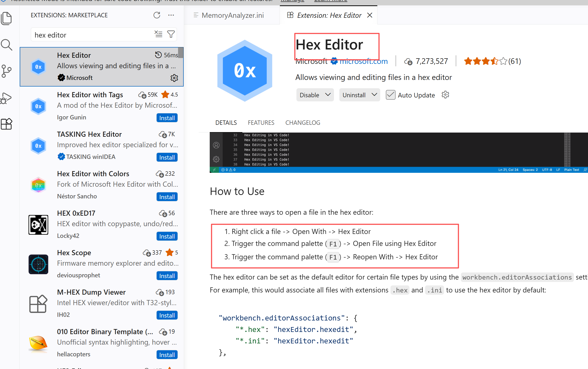Open the CHANGELOG tab
The image size is (588, 369).
click(x=303, y=123)
